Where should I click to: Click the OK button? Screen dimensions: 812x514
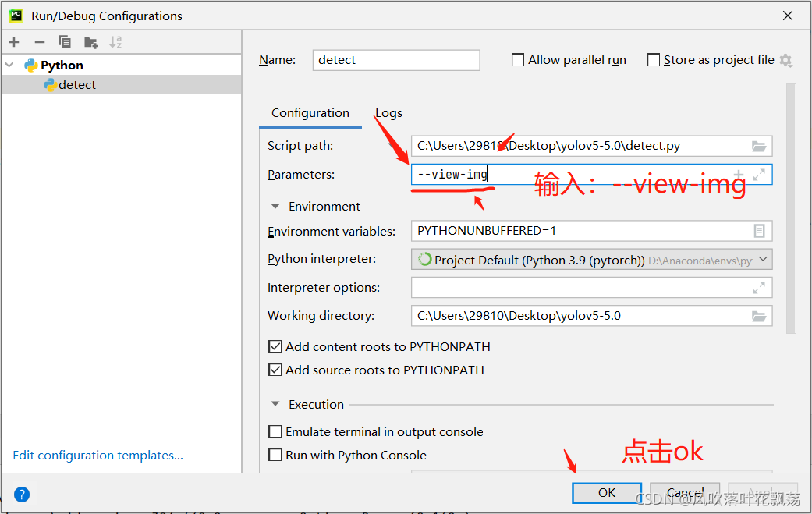607,493
